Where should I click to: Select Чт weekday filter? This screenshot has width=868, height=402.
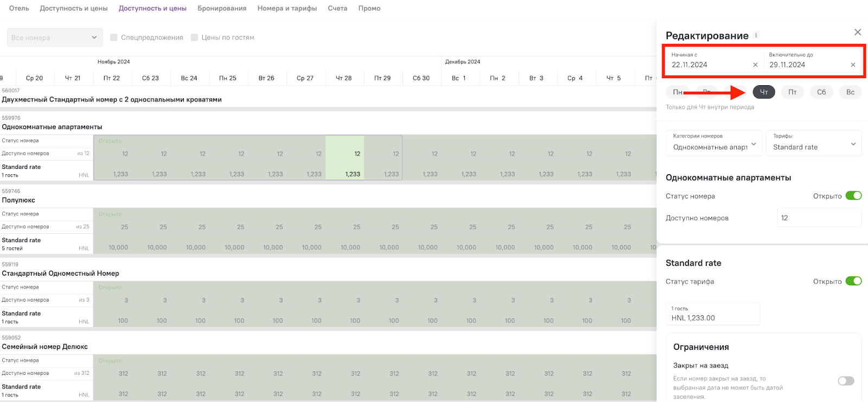[764, 92]
